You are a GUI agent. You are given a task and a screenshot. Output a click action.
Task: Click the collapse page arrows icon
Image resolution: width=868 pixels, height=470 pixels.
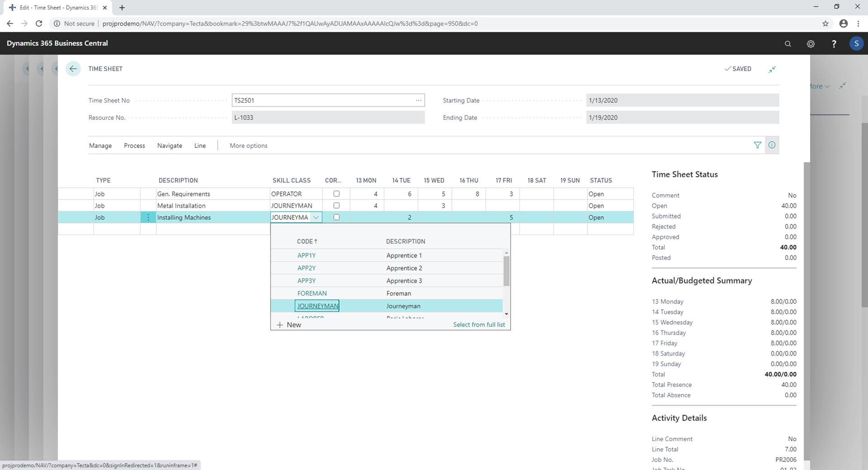coord(772,69)
